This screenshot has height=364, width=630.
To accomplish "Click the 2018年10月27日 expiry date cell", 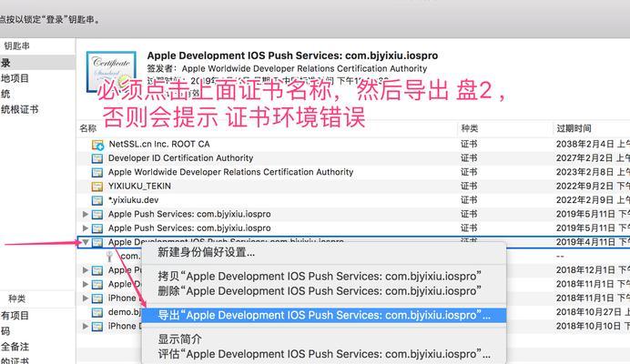I will [593, 312].
